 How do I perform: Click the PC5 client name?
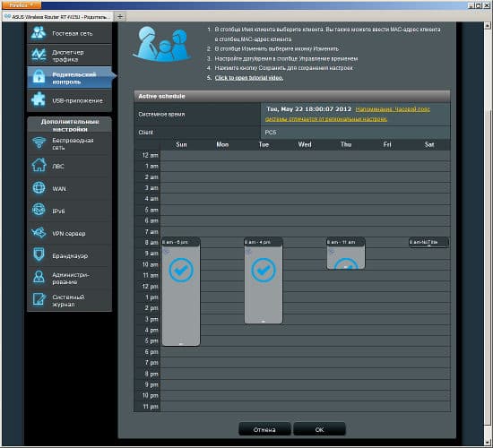coord(271,133)
